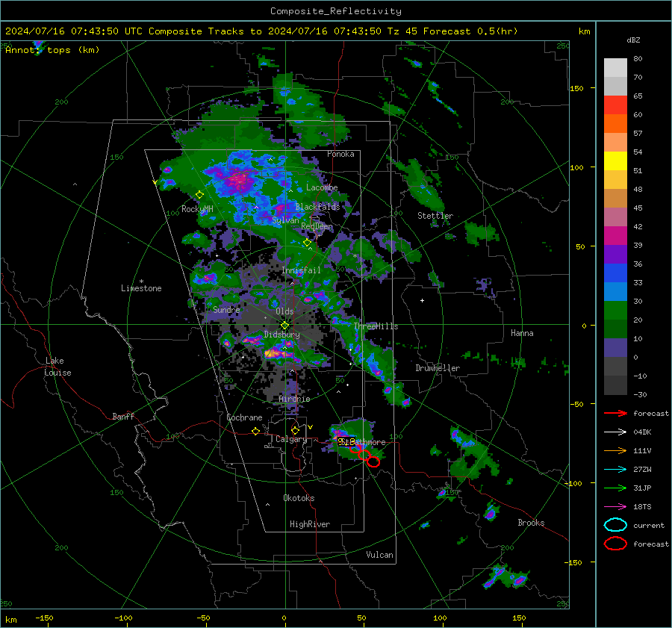Click the orange 111V arrow legend icon

click(x=615, y=450)
